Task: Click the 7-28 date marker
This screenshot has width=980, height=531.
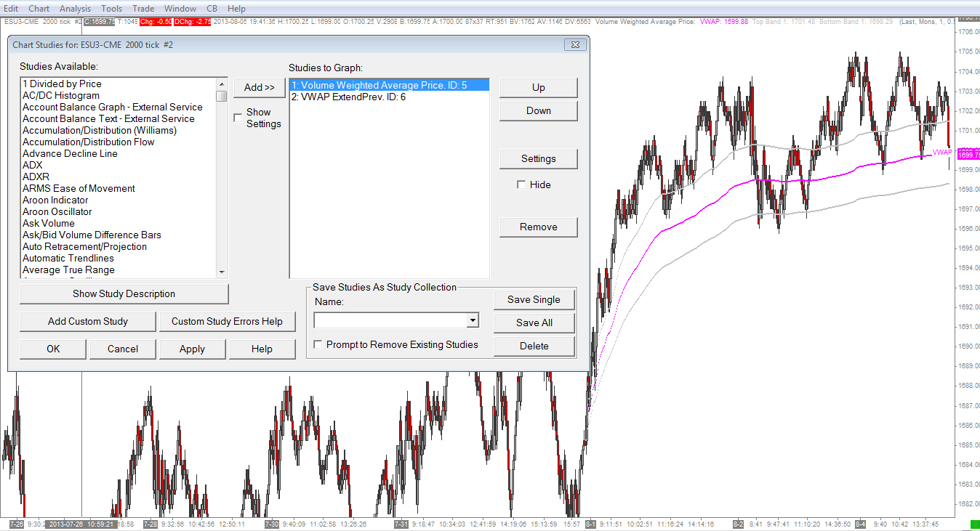Action: click(x=150, y=524)
